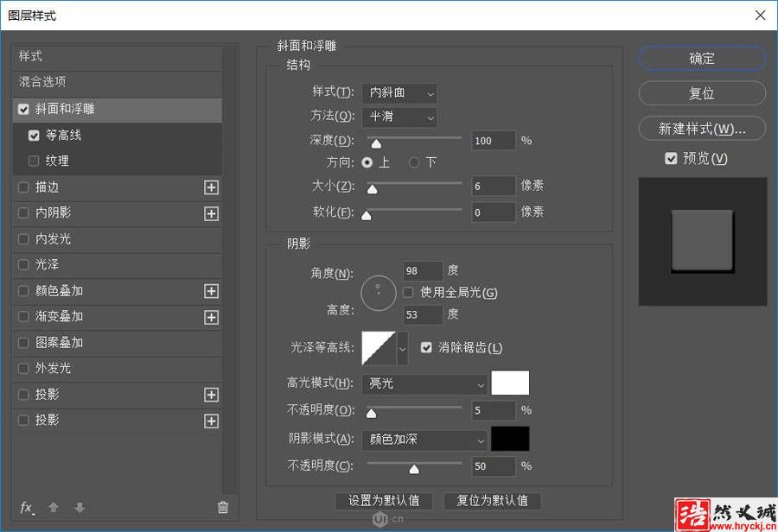778x532 pixels.
Task: Open the white highlight color swatch
Action: (x=510, y=383)
